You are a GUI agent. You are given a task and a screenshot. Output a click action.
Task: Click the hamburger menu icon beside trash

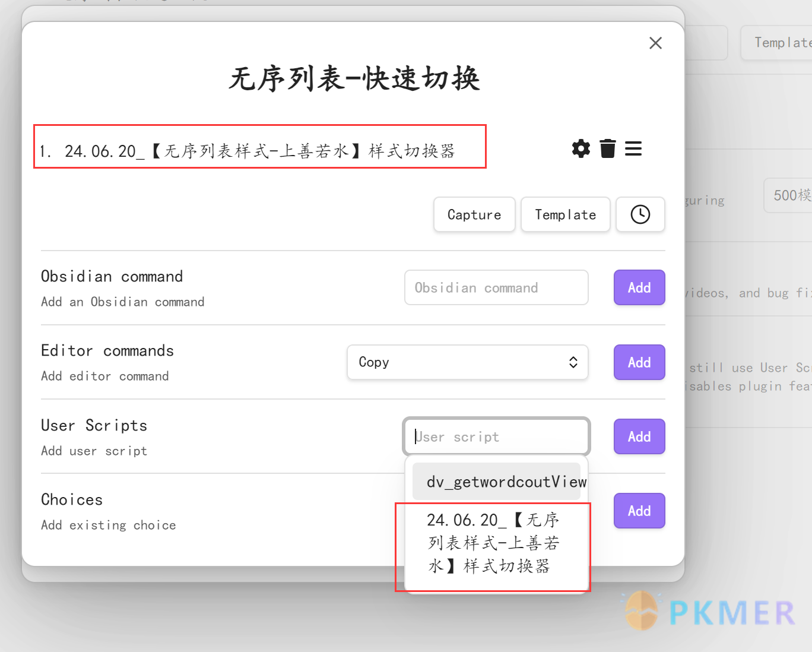click(633, 148)
